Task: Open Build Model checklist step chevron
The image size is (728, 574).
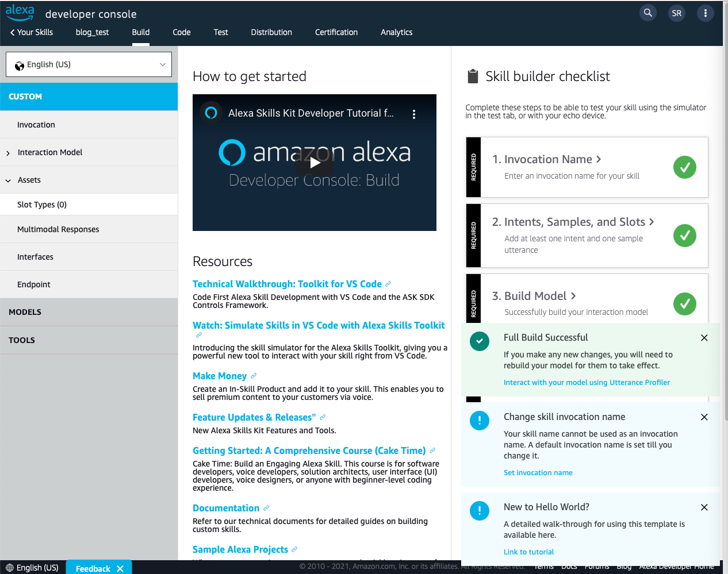Action: [573, 296]
